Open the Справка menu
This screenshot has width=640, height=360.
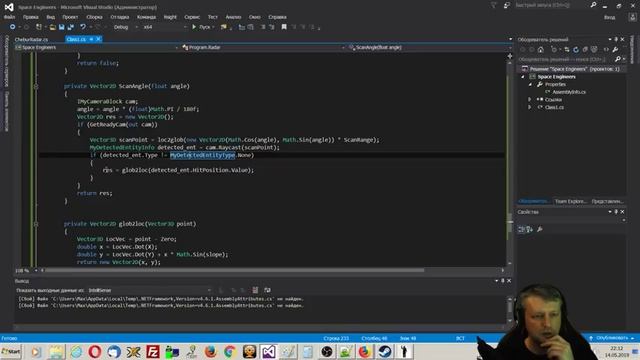click(x=277, y=17)
